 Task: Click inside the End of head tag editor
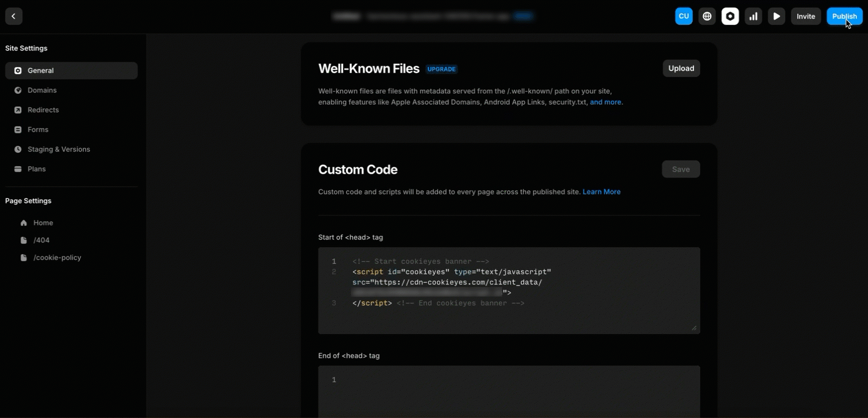point(509,388)
